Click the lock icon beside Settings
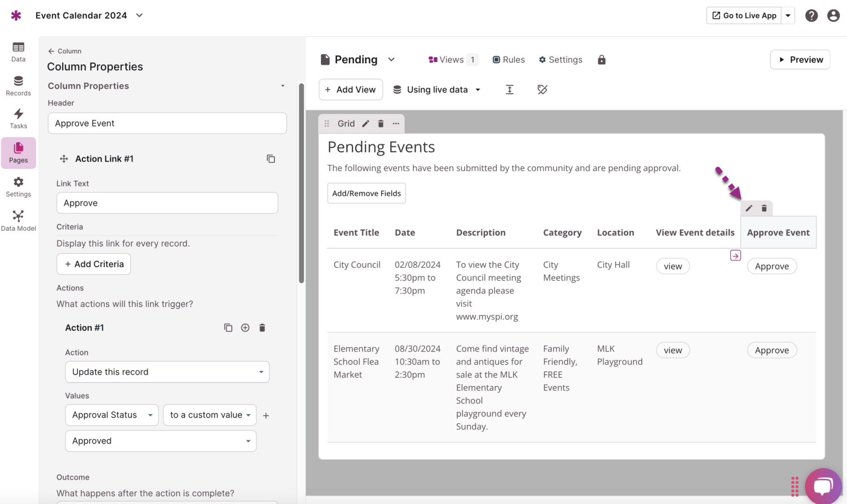Screen dimensions: 847x504 [601, 60]
